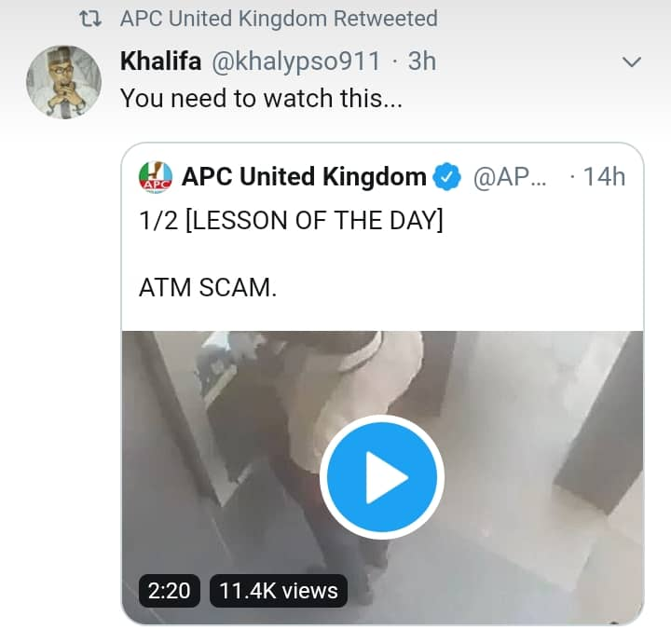671x644 pixels.
Task: Click the APC logo avatar in quoted tweet
Action: point(155,177)
